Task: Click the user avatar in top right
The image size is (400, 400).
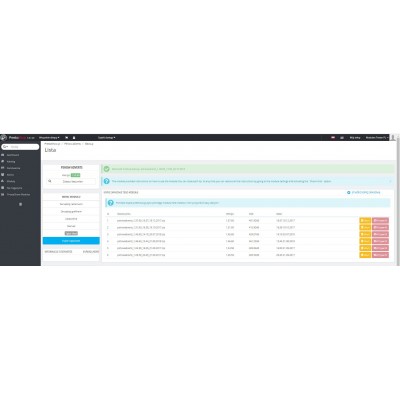Action: click(x=393, y=137)
